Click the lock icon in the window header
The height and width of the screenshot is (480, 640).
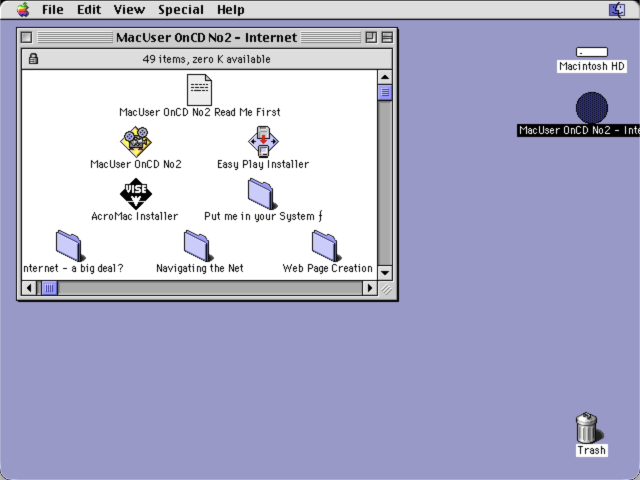pos(33,59)
